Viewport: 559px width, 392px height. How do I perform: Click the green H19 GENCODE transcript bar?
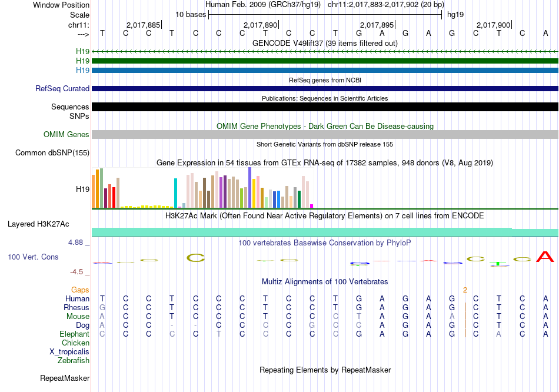(x=325, y=61)
